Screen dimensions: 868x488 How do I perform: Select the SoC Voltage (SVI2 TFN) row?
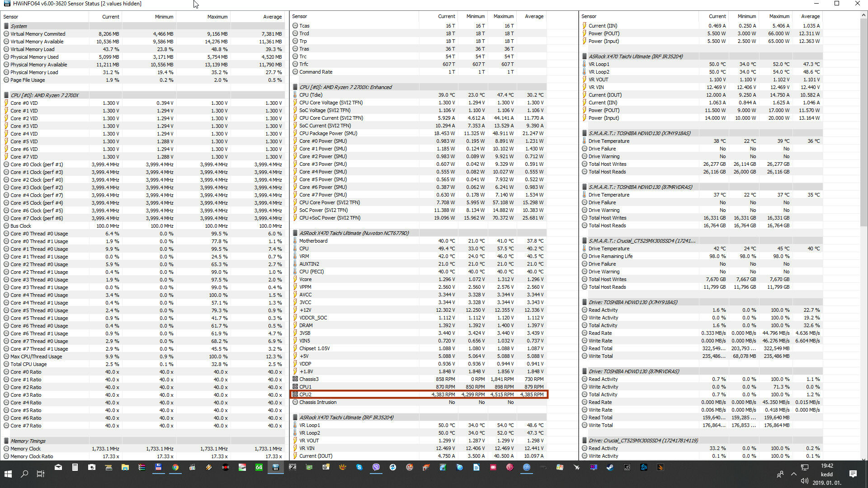coord(418,110)
